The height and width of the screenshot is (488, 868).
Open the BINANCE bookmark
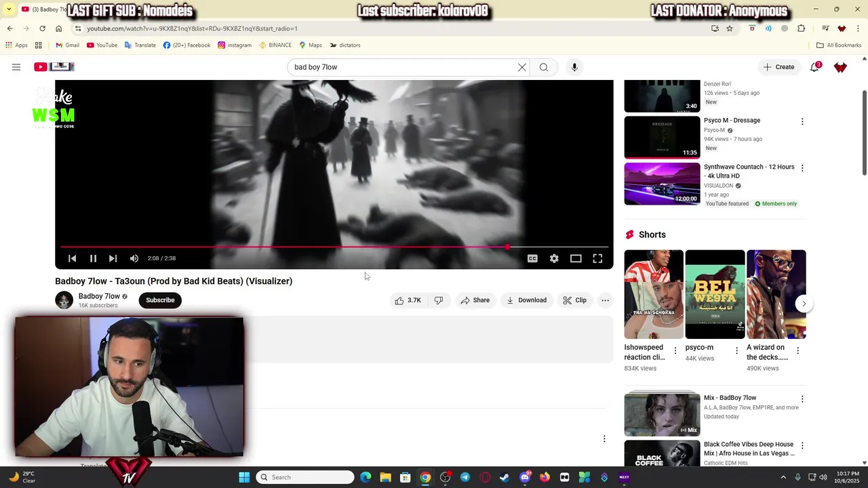(x=275, y=45)
